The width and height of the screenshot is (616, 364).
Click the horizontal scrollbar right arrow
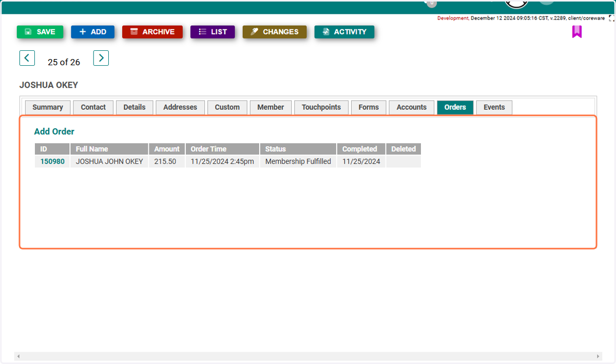tap(598, 356)
